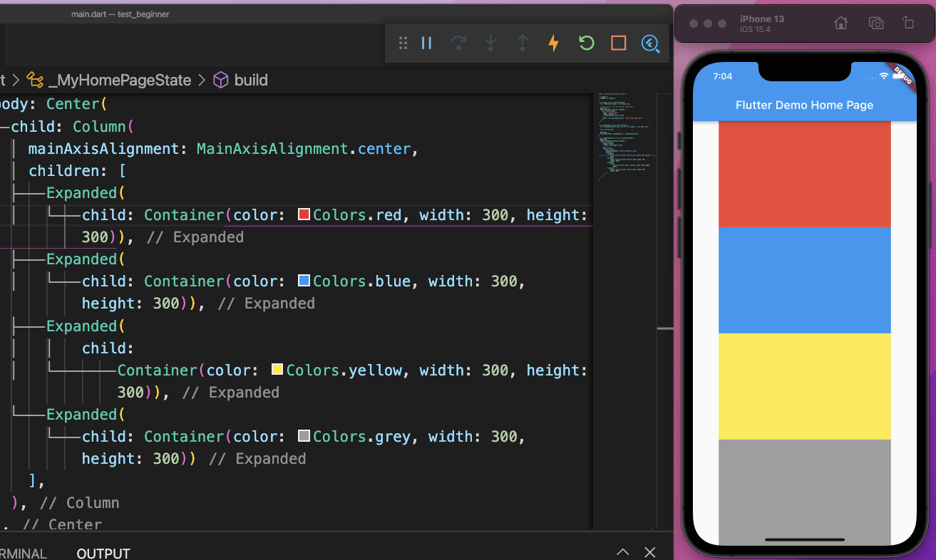The width and height of the screenshot is (936, 560).
Task: Maximize the panel with the chevron up
Action: click(x=623, y=552)
